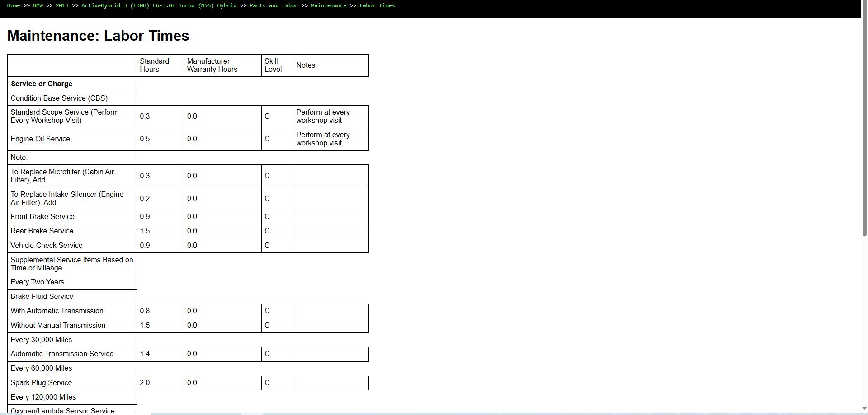Click Without Manual Transmission row label

point(72,326)
